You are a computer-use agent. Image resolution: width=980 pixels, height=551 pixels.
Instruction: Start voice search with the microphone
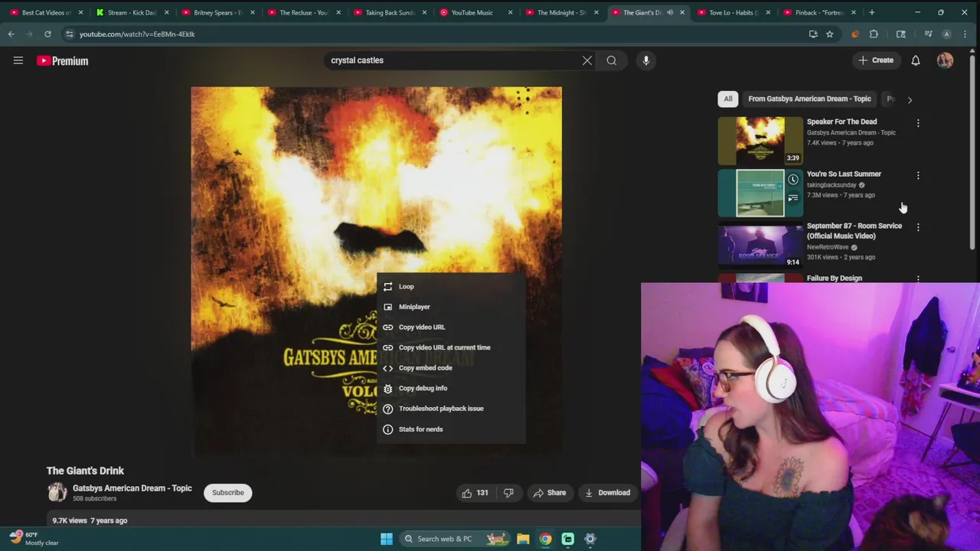(x=646, y=60)
